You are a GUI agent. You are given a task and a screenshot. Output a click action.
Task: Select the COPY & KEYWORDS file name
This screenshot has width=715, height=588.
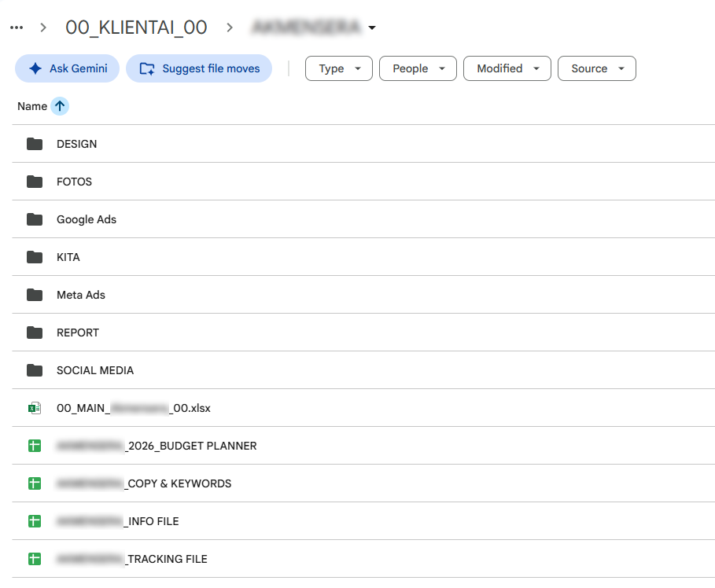144,483
